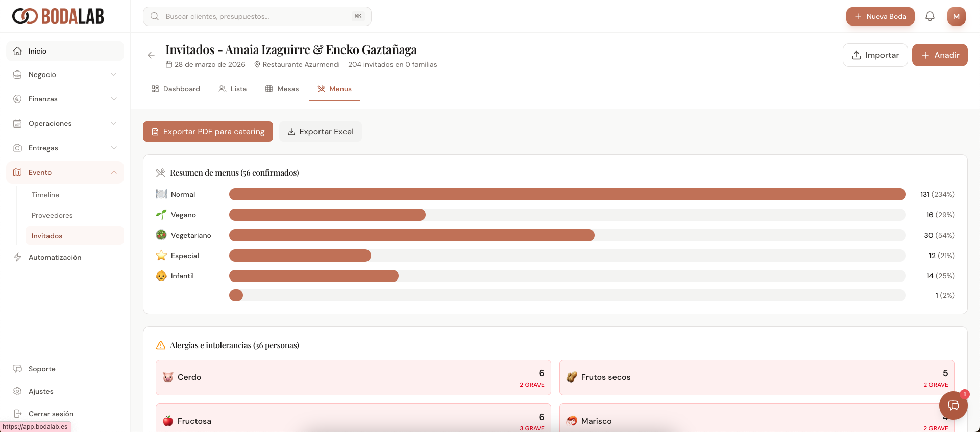Viewport: 980px width, 432px height.
Task: Click the Ajustes gear icon
Action: 17,391
